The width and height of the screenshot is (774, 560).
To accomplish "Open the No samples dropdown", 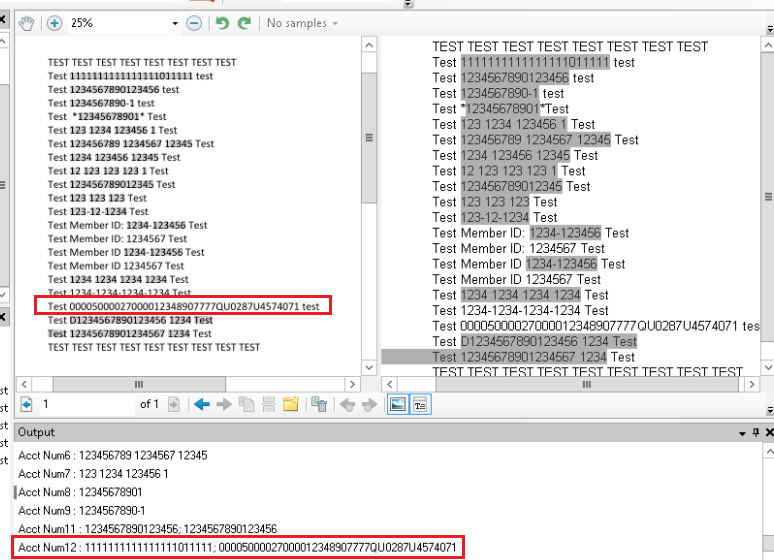I will coord(302,23).
